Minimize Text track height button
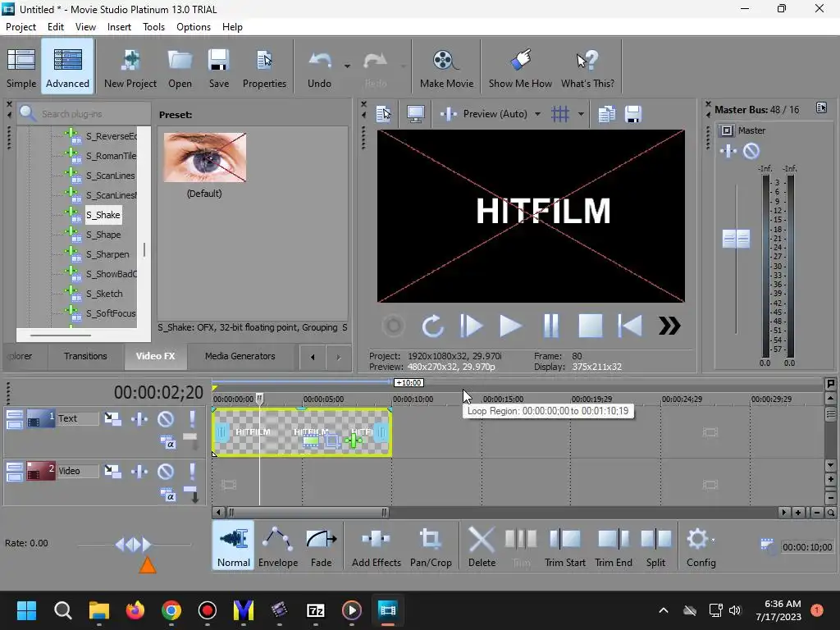This screenshot has width=840, height=630. [15, 414]
